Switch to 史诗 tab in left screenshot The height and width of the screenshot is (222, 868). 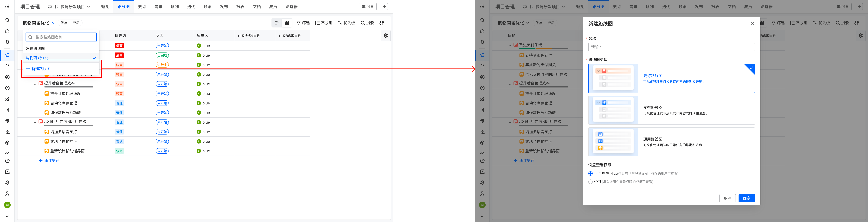point(142,6)
